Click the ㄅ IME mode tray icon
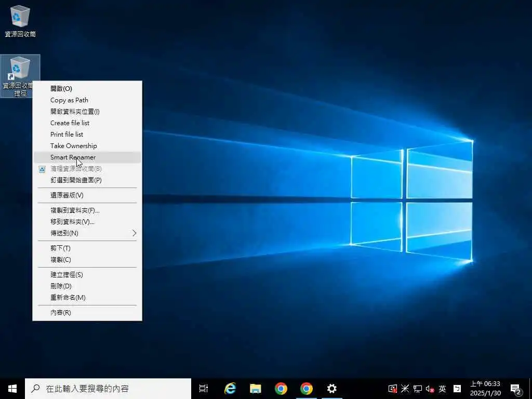This screenshot has height=399, width=532. [x=457, y=389]
